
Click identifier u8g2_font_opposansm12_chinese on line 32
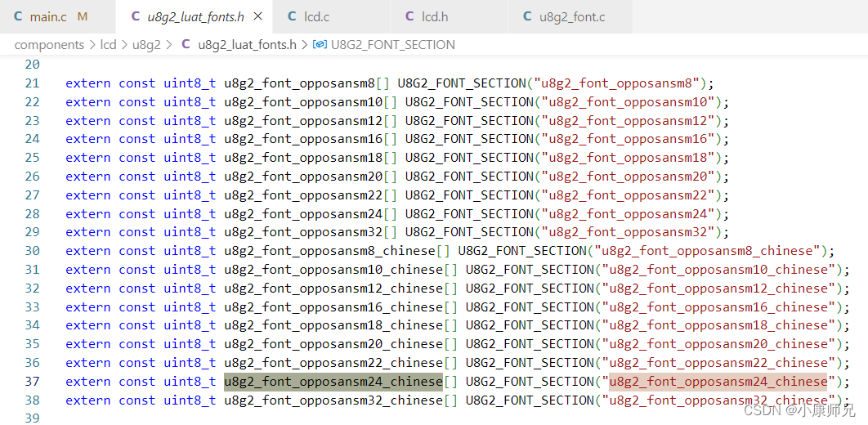pyautogui.click(x=333, y=289)
